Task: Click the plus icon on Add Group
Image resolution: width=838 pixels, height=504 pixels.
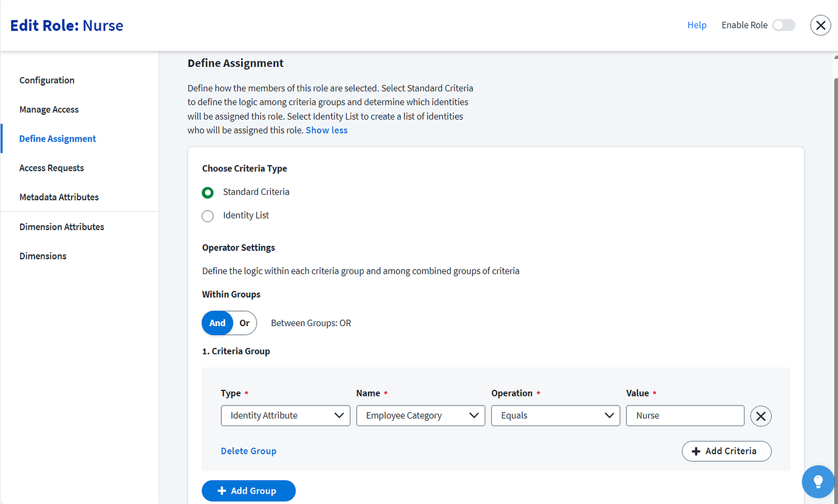Action: [223, 491]
